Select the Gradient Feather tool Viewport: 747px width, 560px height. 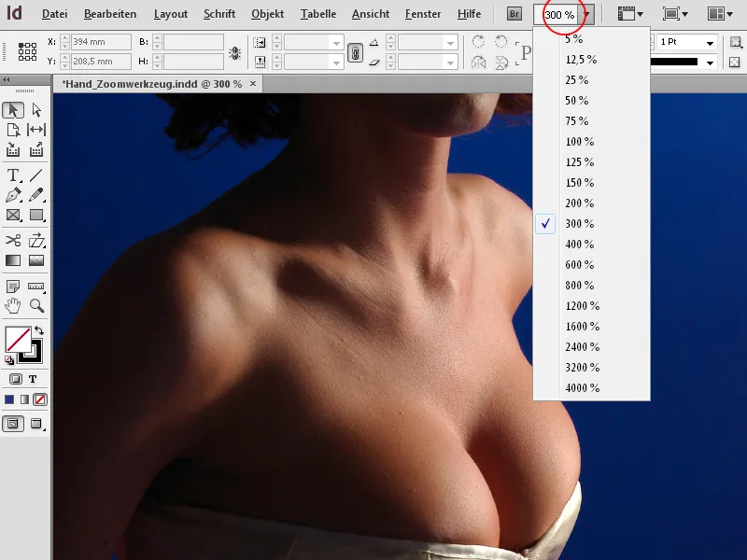point(36,260)
